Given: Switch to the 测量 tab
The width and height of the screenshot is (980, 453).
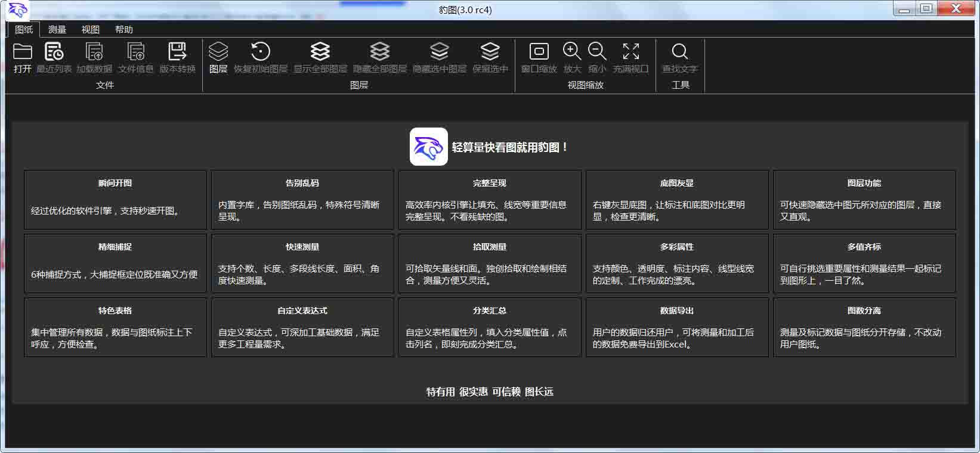Looking at the screenshot, I should pyautogui.click(x=57, y=29).
